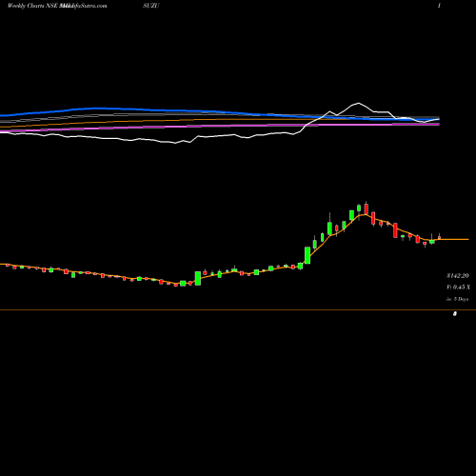Click the peak of the white indicator line

pos(359,103)
